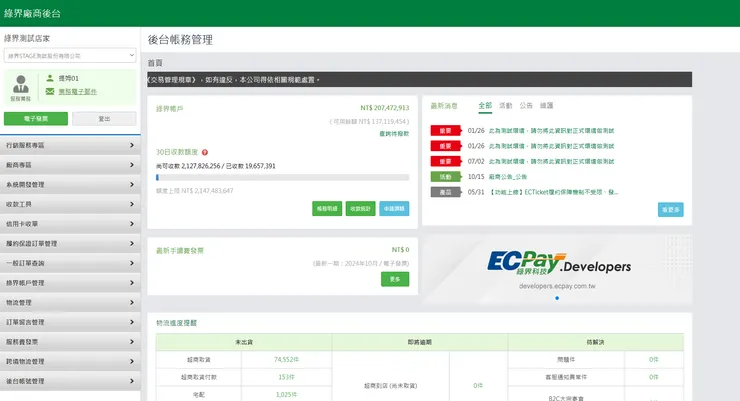Click the dark scrolling notice banner
Viewport: 740px width, 401px height.
419,80
